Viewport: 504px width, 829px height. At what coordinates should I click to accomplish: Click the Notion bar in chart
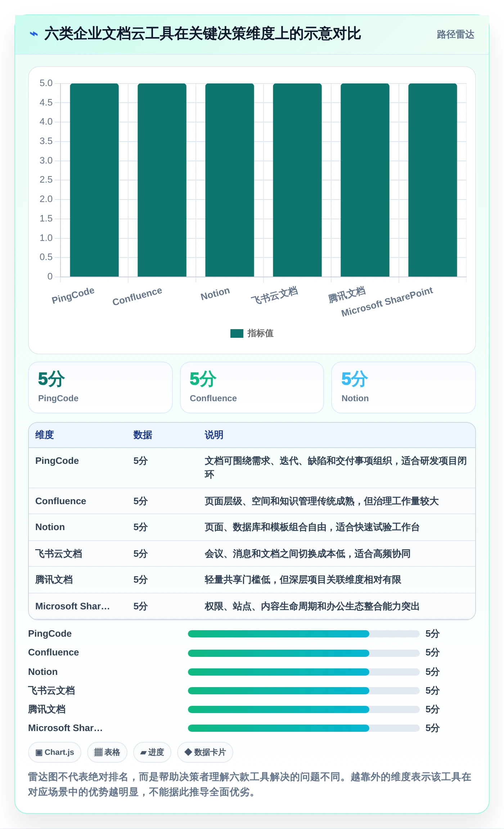[x=230, y=180]
